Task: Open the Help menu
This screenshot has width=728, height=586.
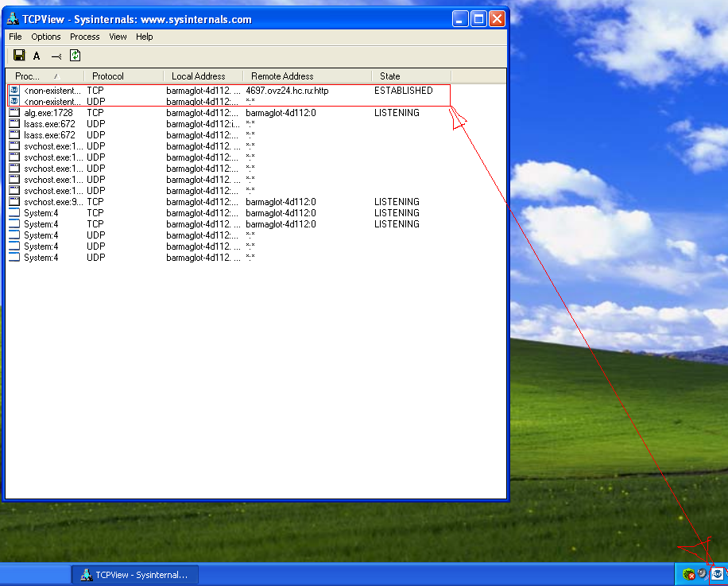Action: coord(145,37)
